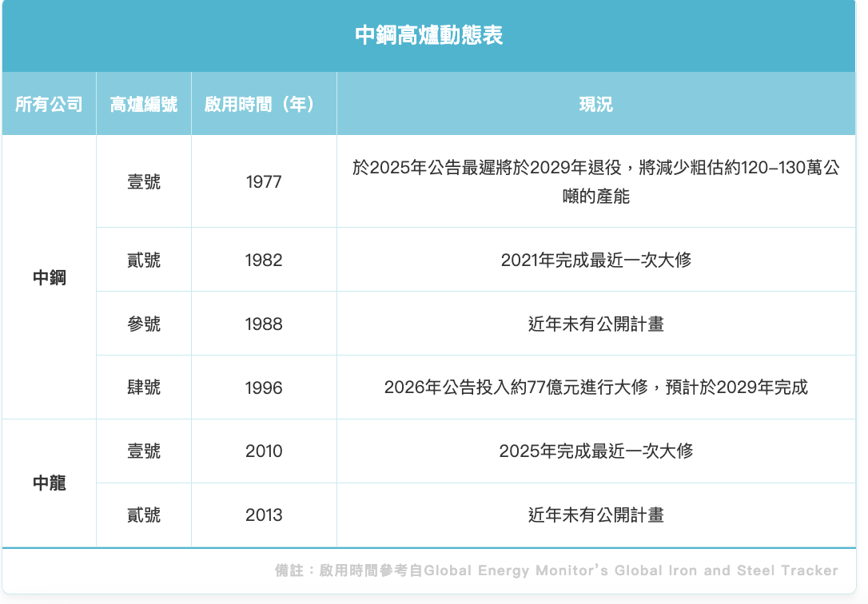Click the 參號 furnace cell
The image size is (868, 604).
coord(144,324)
